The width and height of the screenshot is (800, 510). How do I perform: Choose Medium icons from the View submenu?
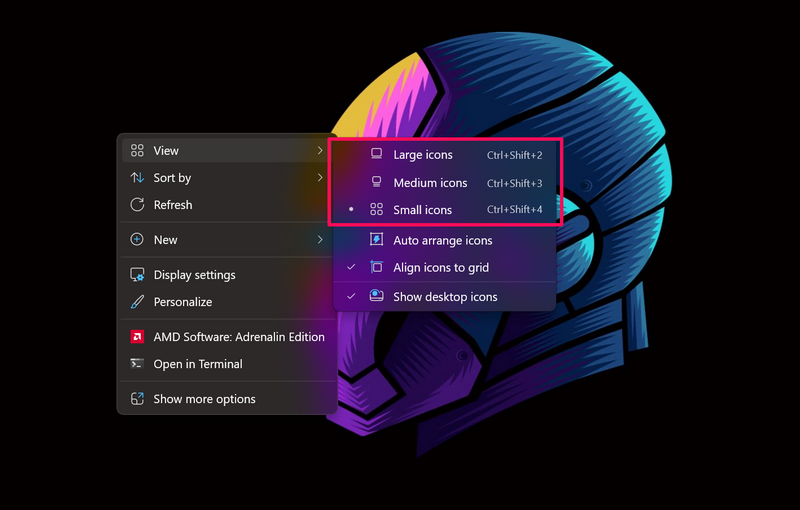point(430,183)
